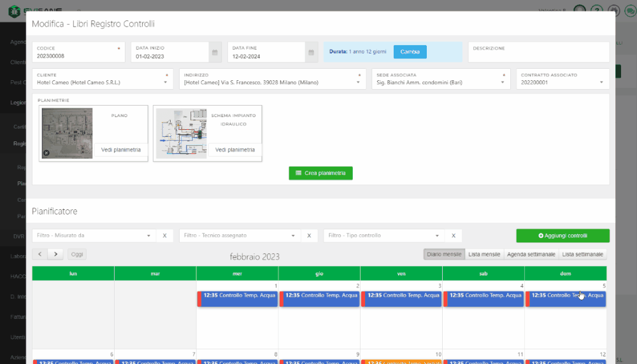
Task: Go to next month with right arrow
Action: point(56,255)
